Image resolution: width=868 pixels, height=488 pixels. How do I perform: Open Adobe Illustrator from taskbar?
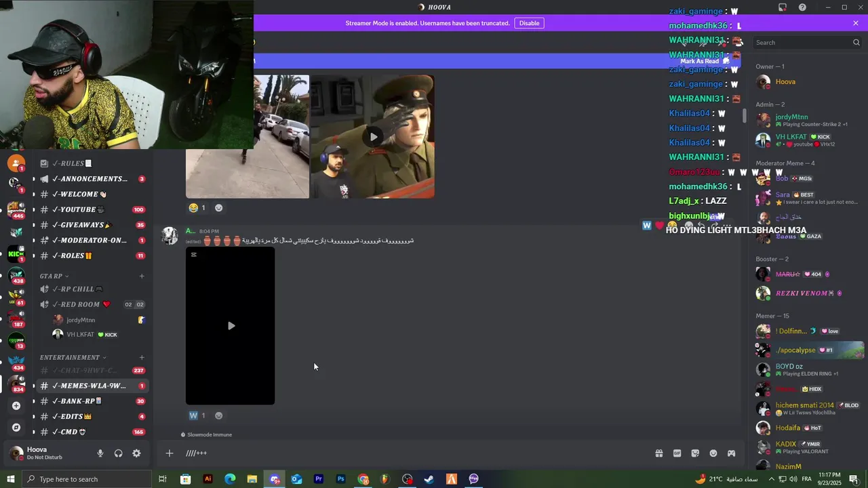208,479
